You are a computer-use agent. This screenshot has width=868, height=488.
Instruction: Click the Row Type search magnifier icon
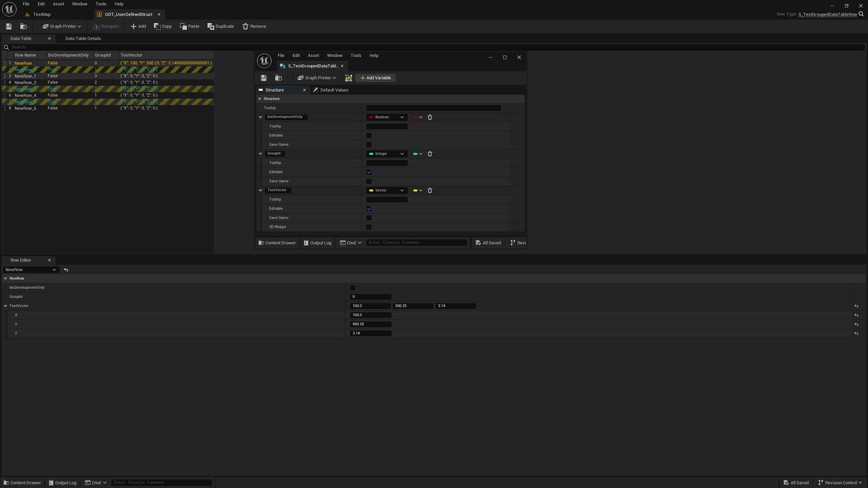(x=861, y=14)
